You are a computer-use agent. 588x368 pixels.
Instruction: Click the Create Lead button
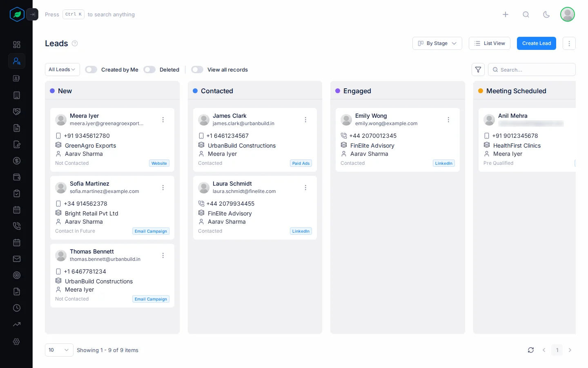tap(537, 43)
